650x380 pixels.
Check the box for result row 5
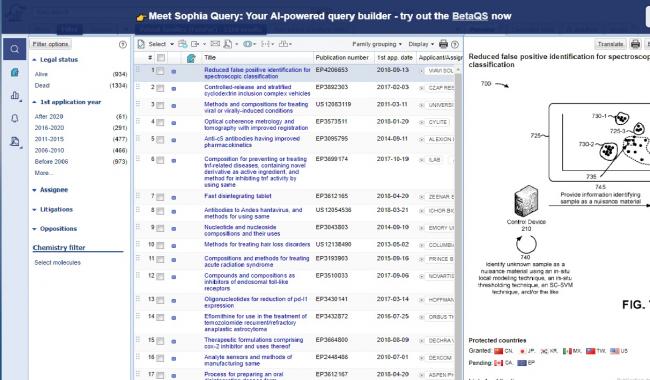click(x=160, y=140)
